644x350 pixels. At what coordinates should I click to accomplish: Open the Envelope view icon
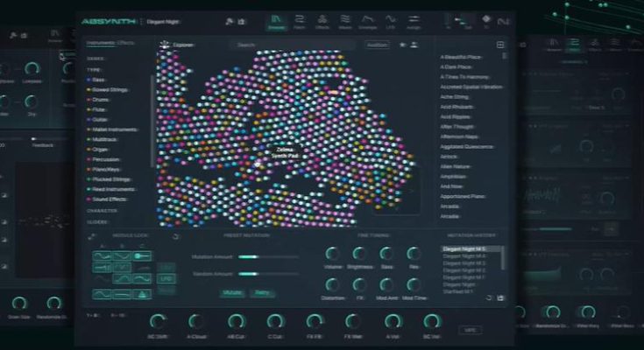pos(369,20)
